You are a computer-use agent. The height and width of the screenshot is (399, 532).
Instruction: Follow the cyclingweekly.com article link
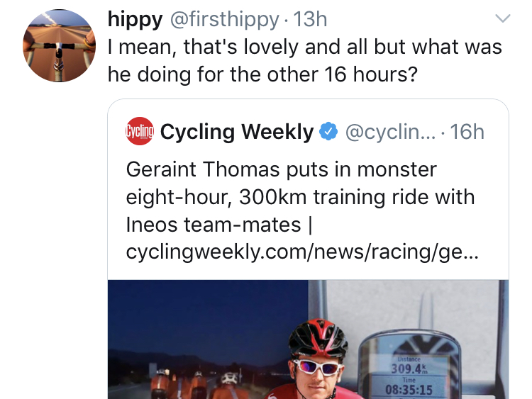pos(302,252)
